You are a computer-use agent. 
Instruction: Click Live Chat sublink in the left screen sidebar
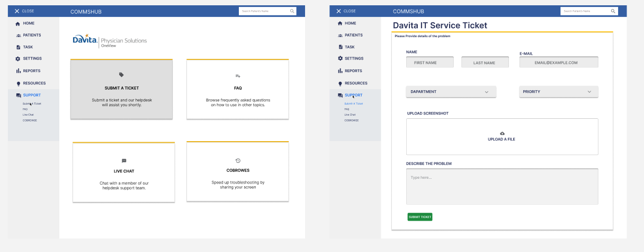[28, 115]
